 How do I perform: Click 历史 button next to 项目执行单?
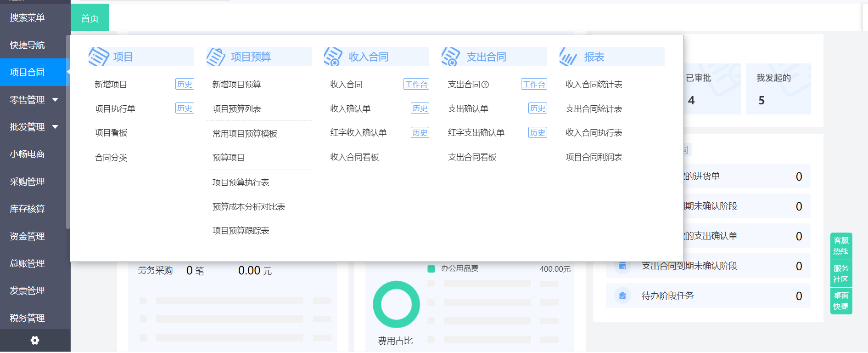click(x=185, y=108)
